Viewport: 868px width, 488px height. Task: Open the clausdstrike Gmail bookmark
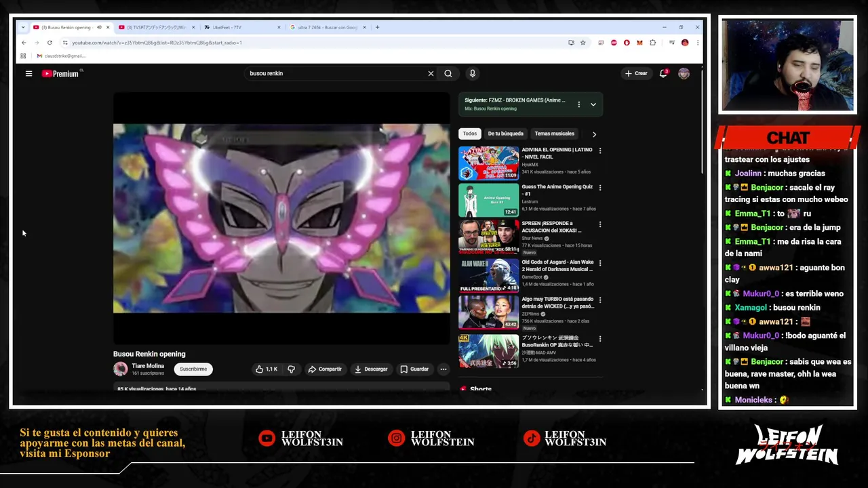point(61,56)
